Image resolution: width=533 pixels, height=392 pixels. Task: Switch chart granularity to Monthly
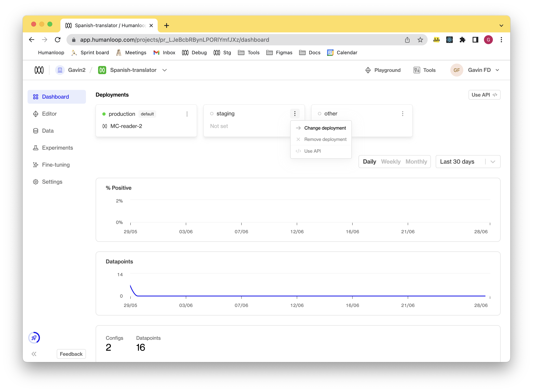click(416, 162)
